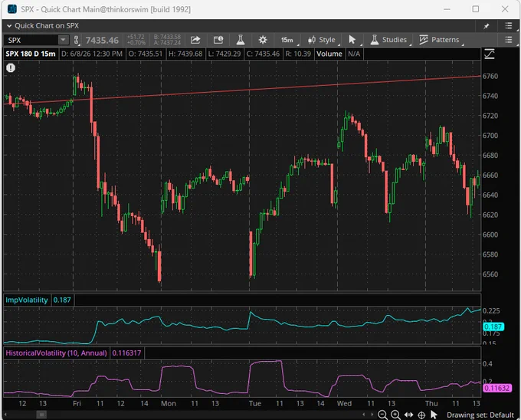
Task: Click the 0.11632 historical volatility bubble
Action: pos(496,388)
